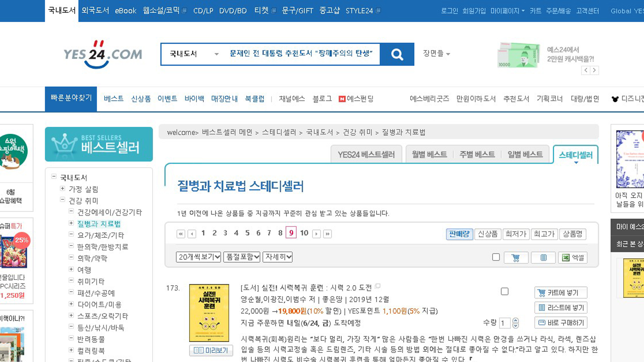The width and height of the screenshot is (644, 362).
Task: Select 질병과 치료법 in category tree
Action: click(x=99, y=224)
